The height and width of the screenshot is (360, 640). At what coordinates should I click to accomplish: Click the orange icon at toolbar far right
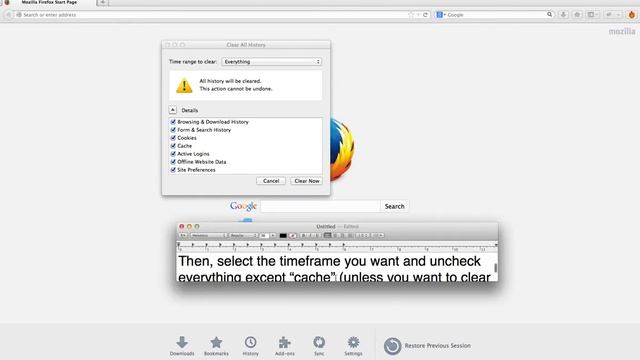click(631, 15)
